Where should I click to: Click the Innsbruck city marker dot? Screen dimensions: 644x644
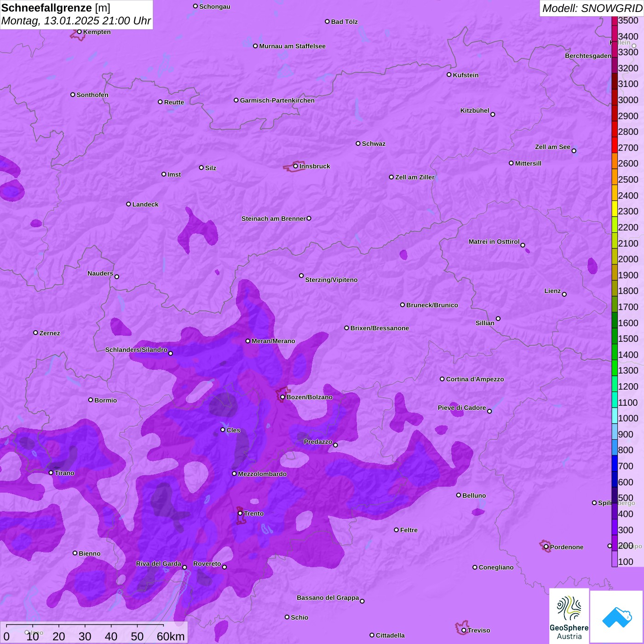(295, 166)
